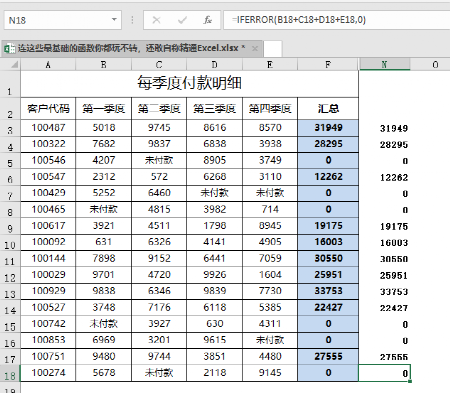Click the formula bar with IFERROR formula

[x=337, y=20]
